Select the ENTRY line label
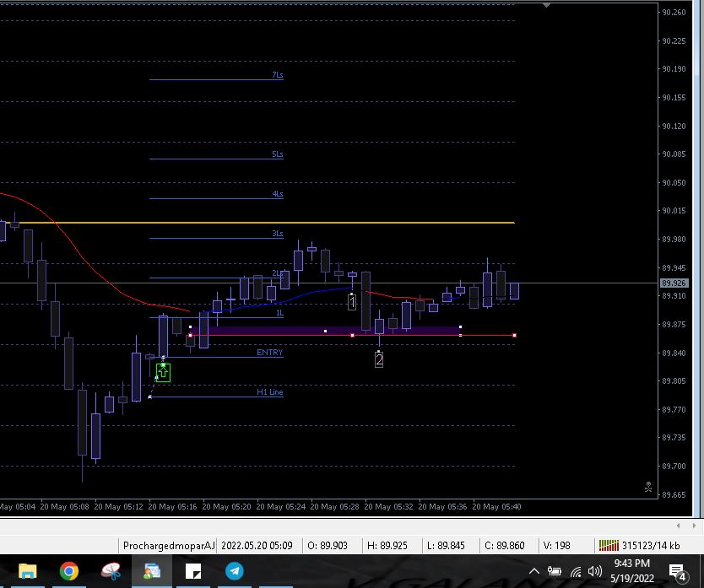This screenshot has width=704, height=588. [x=270, y=353]
